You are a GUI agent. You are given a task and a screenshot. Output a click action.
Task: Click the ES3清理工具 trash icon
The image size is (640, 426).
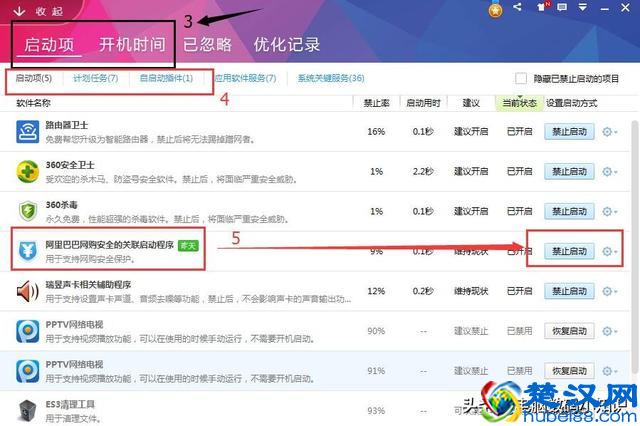coord(27,410)
